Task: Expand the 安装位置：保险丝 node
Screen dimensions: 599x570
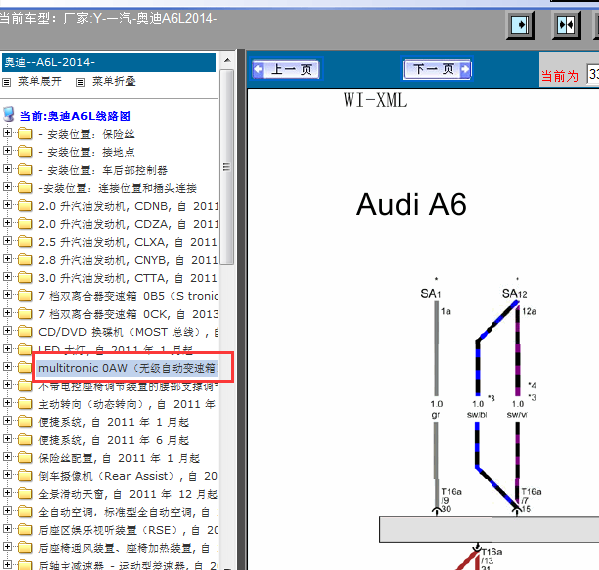Action: (x=7, y=133)
